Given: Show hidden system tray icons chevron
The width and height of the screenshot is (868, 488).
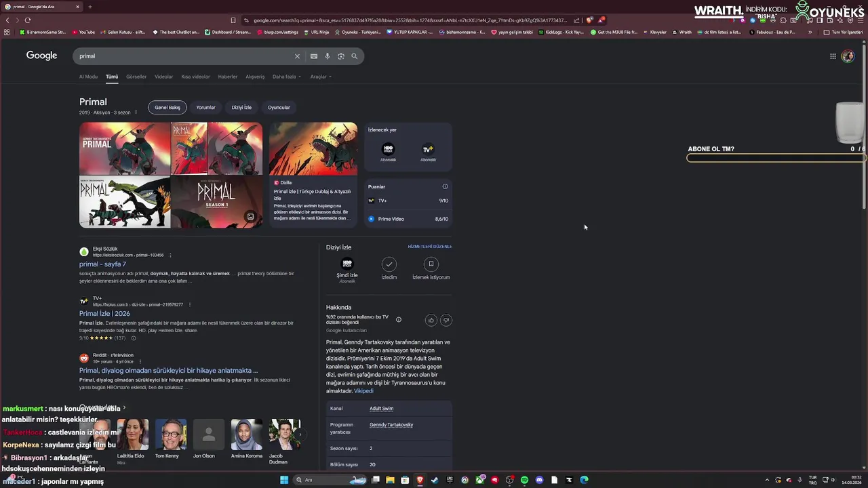Looking at the screenshot, I should coord(767,480).
